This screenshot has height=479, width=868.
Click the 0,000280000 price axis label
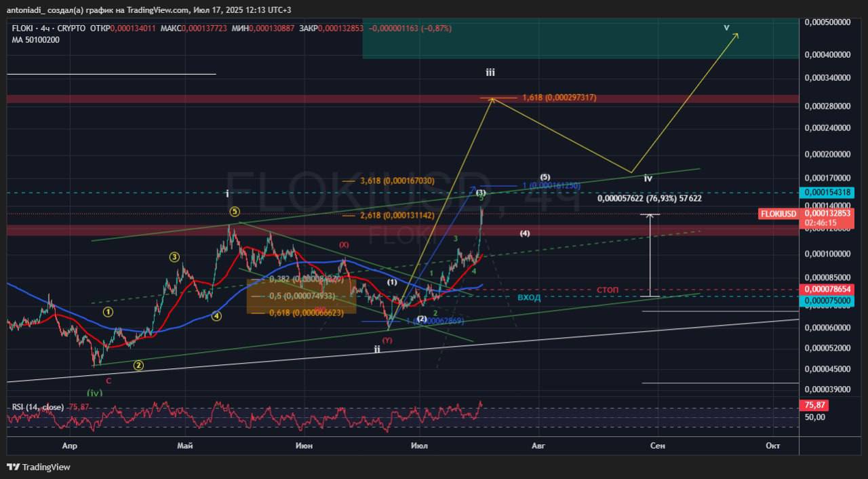click(x=827, y=106)
